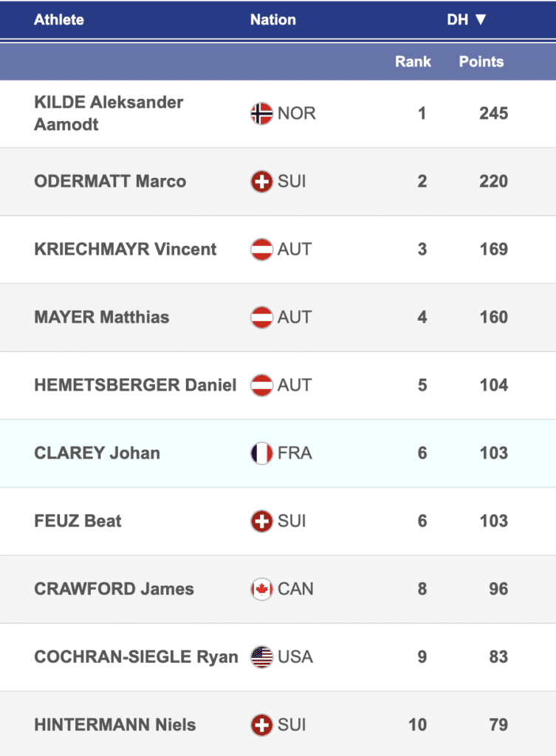
Task: Open ODERMATT Marco athlete name
Action: pos(110,182)
